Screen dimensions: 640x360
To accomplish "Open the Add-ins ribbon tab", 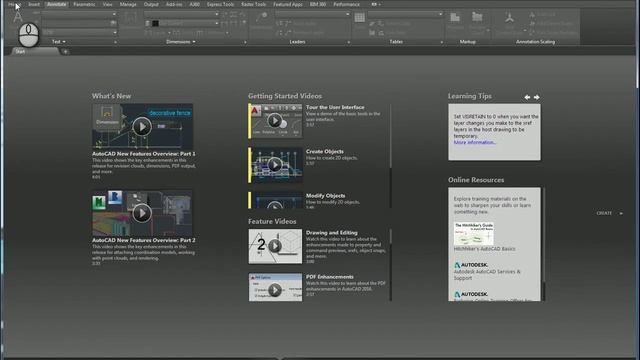I will point(174,4).
